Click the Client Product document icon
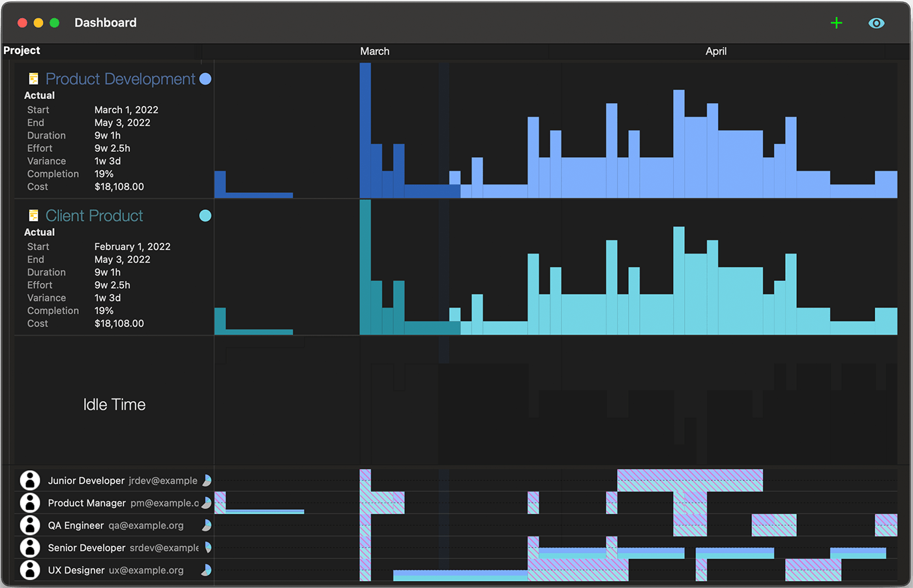The width and height of the screenshot is (913, 588). click(x=34, y=216)
